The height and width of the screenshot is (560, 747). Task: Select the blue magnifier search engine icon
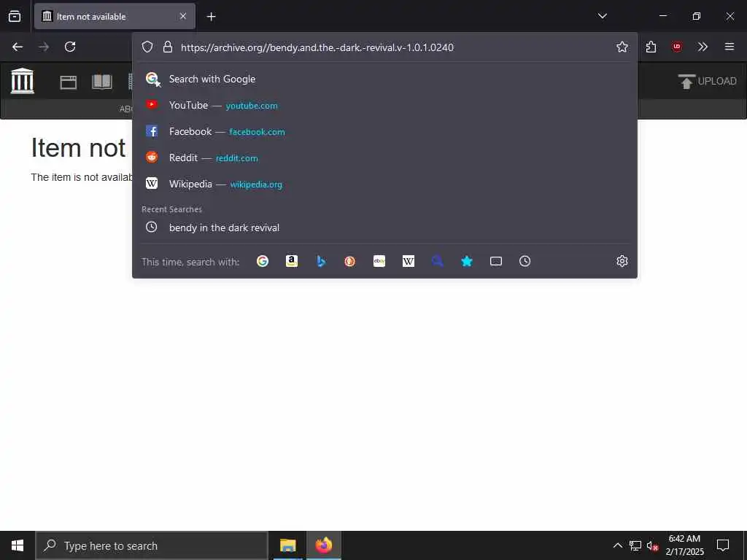click(438, 261)
